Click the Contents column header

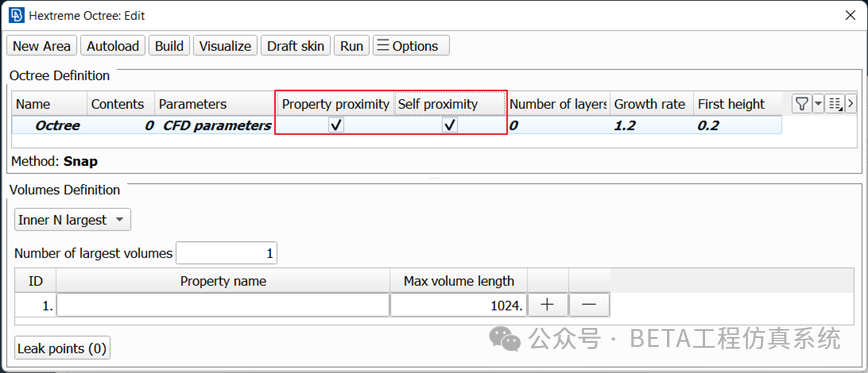point(121,104)
